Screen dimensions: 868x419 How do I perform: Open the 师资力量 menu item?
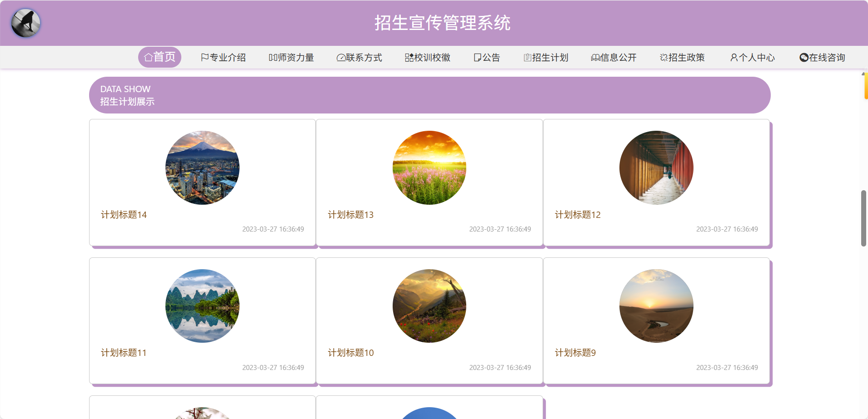pyautogui.click(x=291, y=58)
